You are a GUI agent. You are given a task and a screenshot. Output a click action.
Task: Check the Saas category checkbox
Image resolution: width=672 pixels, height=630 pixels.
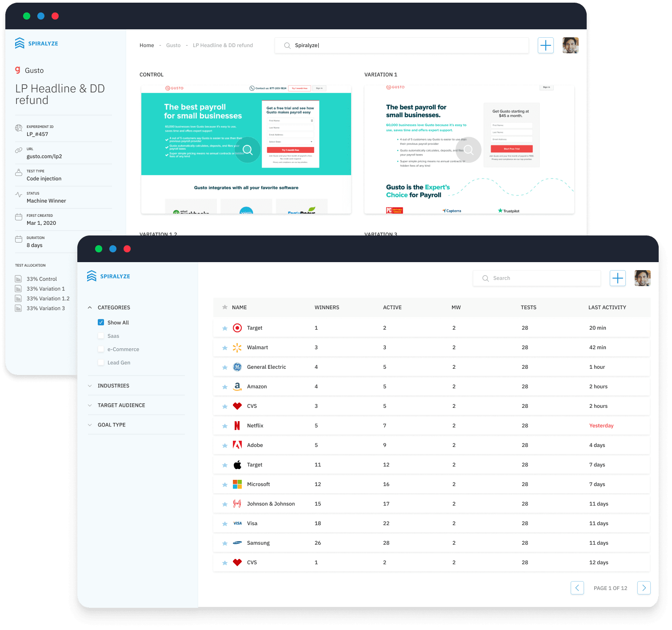click(101, 336)
